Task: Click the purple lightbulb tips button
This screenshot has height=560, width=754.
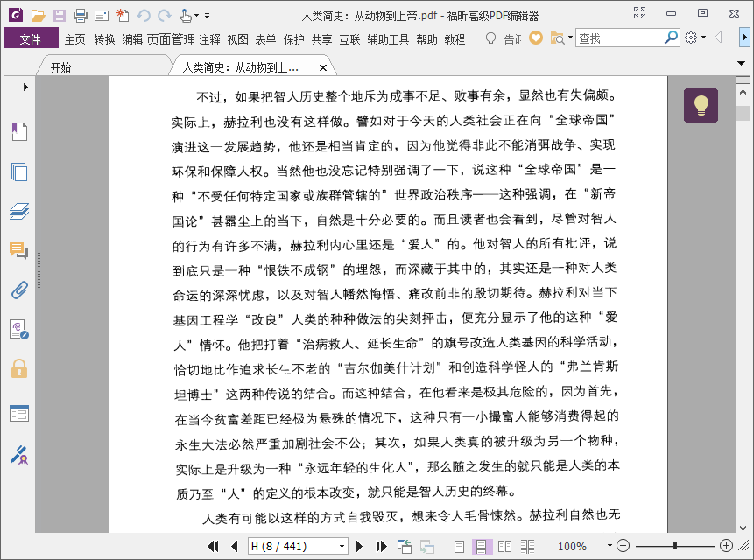Action: pyautogui.click(x=701, y=105)
